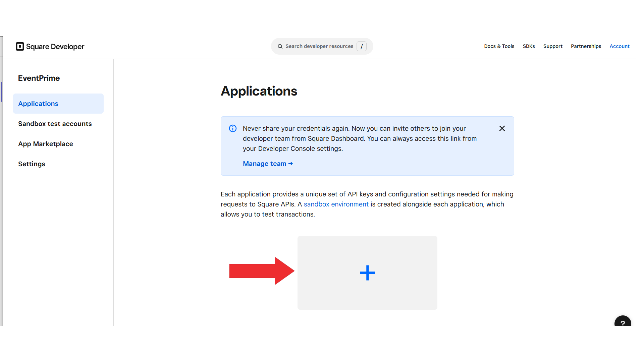
Task: Open Sandbox test accounts page
Action: (x=55, y=124)
